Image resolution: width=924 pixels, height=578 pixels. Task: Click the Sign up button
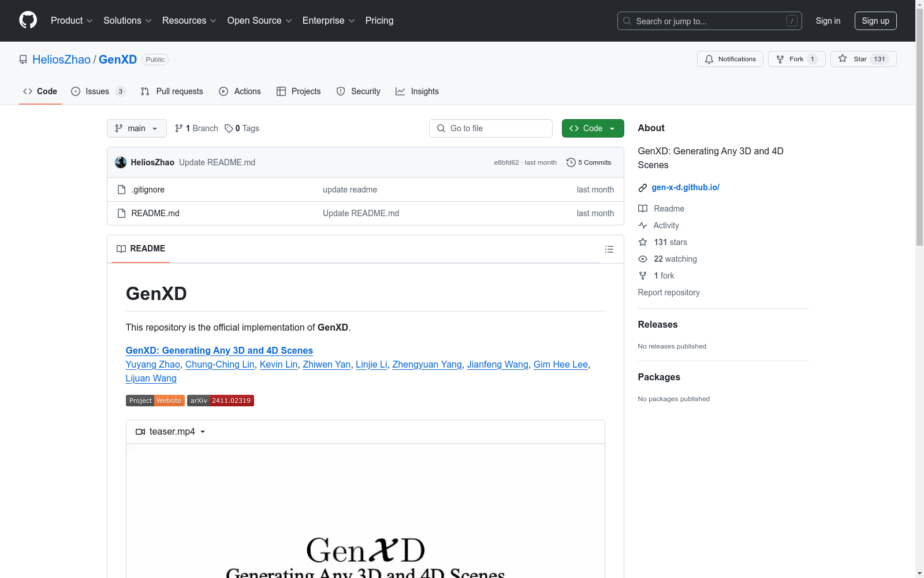tap(875, 21)
